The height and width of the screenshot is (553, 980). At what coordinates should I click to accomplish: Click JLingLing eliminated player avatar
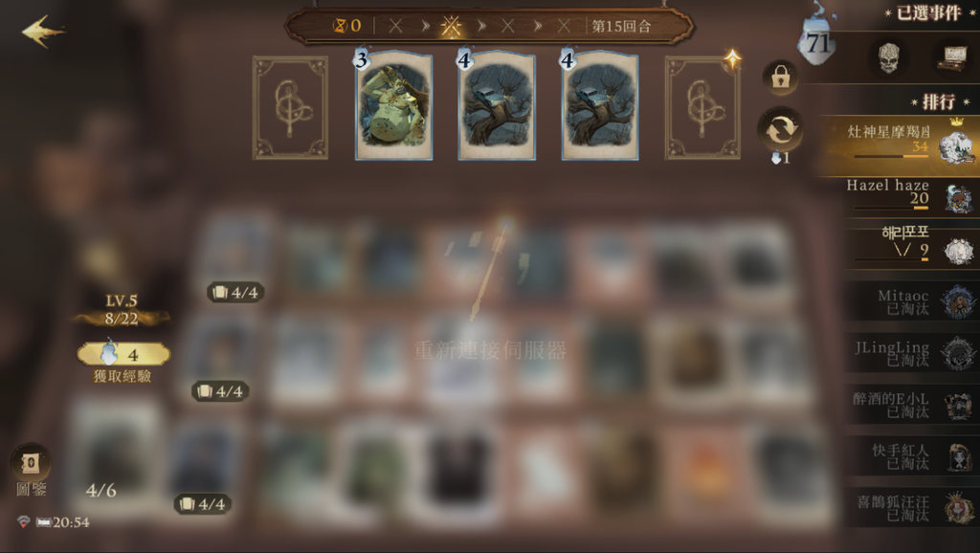click(x=958, y=353)
